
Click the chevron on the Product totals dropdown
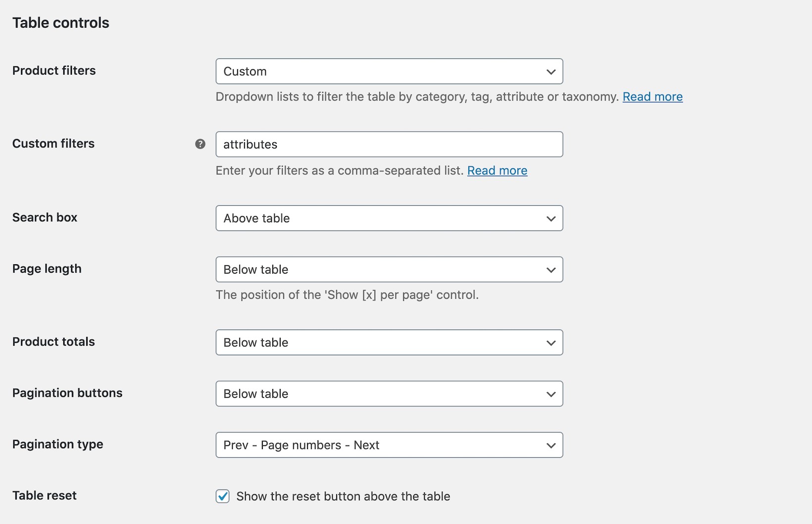point(551,342)
